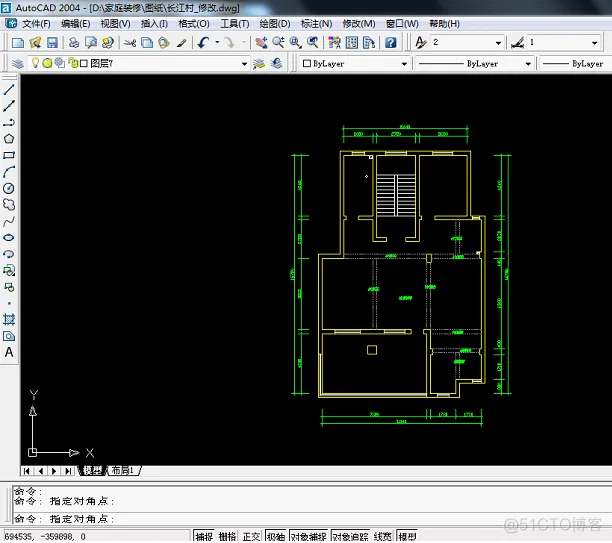
Task: Select the Revision Cloud tool
Action: (9, 205)
